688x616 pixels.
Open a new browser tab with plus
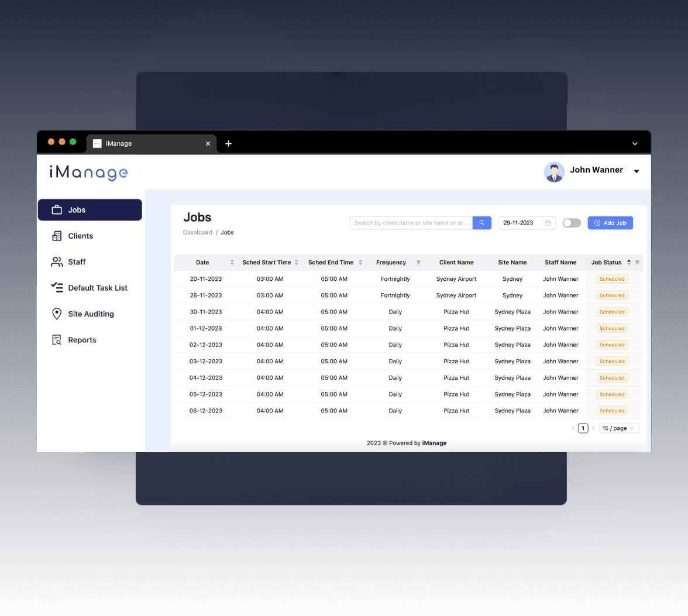click(x=228, y=143)
